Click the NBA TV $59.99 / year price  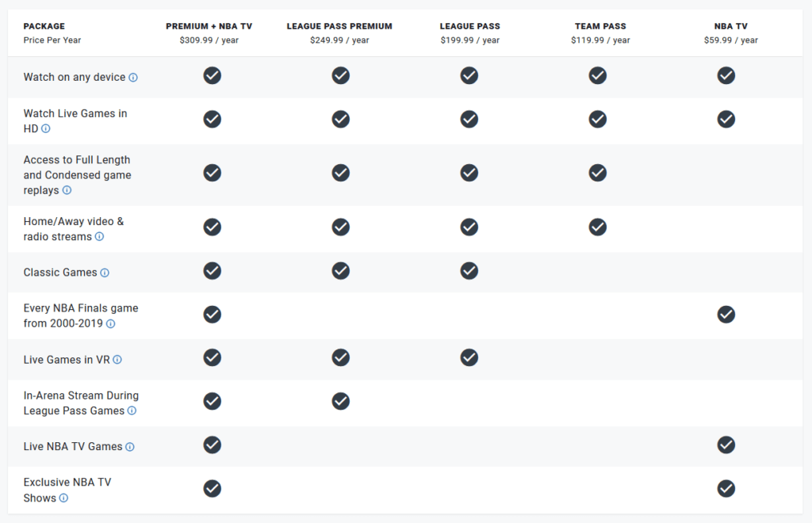pyautogui.click(x=730, y=40)
